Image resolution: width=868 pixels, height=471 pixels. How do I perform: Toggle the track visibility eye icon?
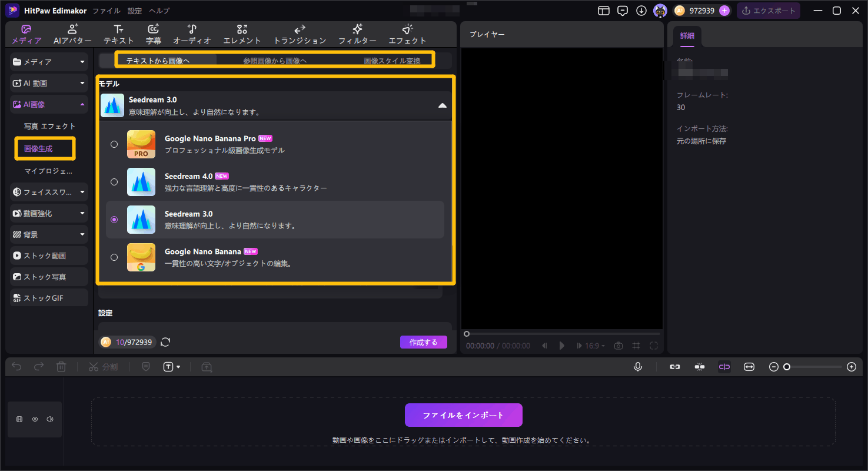(35, 419)
